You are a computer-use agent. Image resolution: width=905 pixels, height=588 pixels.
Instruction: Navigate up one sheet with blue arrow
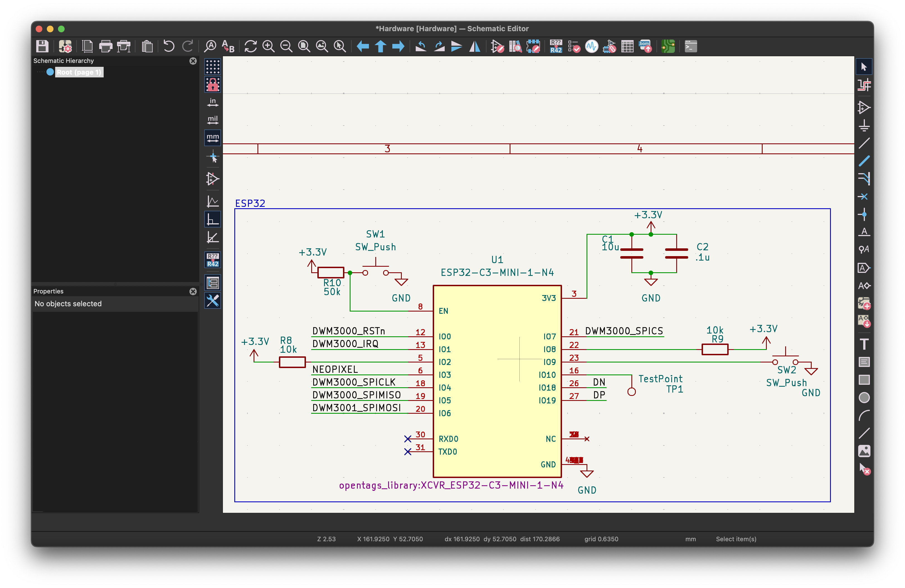tap(381, 46)
